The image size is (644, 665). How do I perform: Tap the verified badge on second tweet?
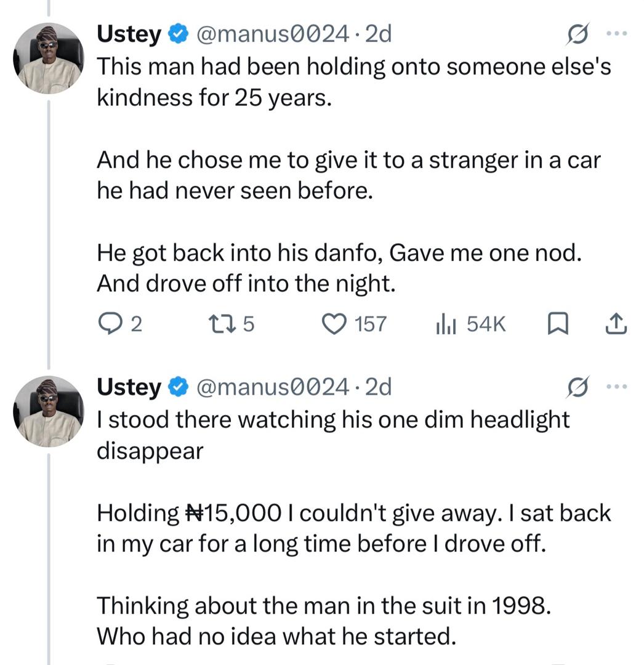coord(179,387)
